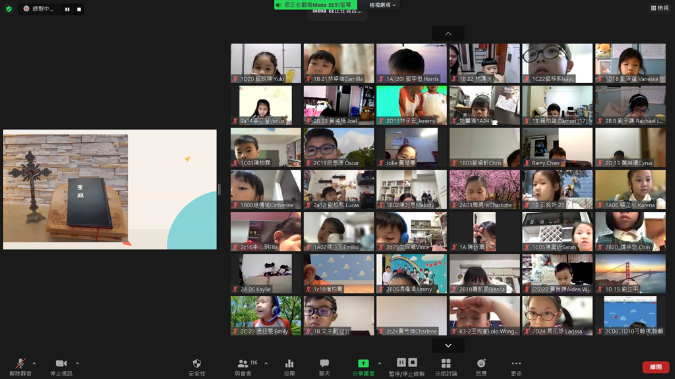Select Venus's video tile

click(266, 105)
